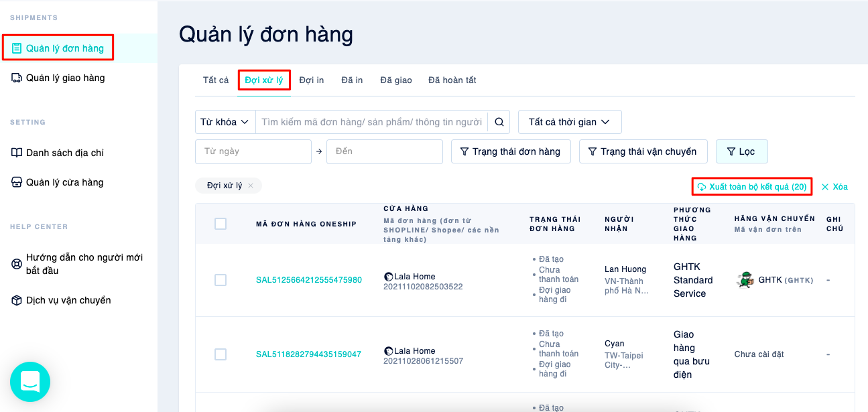
Task: Switch to the Đã in tab
Action: [352, 80]
